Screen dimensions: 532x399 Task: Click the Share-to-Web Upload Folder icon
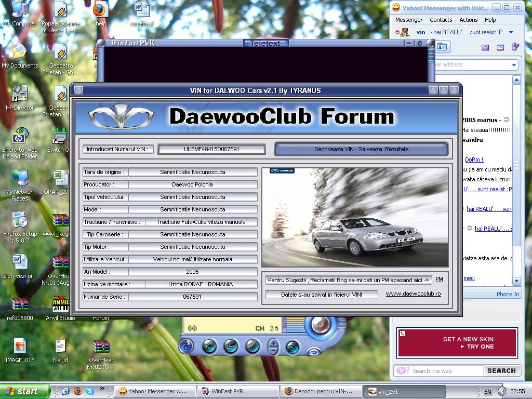click(x=20, y=143)
